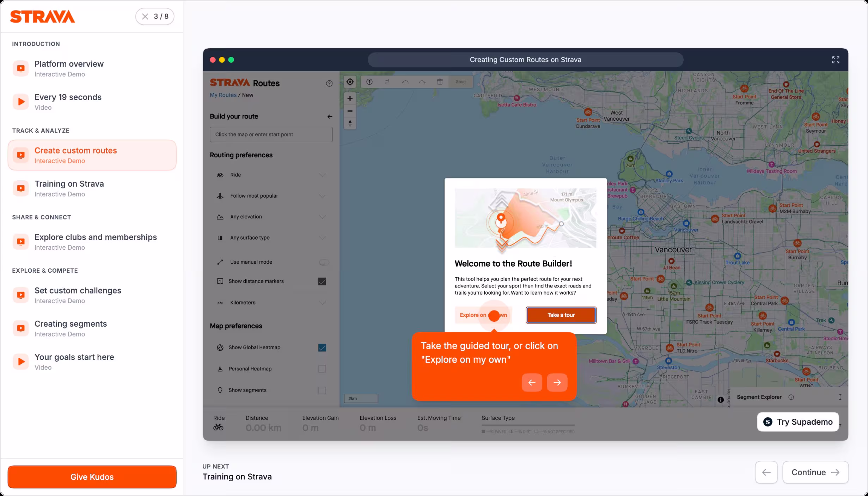Click the Take a tour button
This screenshot has width=868, height=496.
[x=561, y=315]
